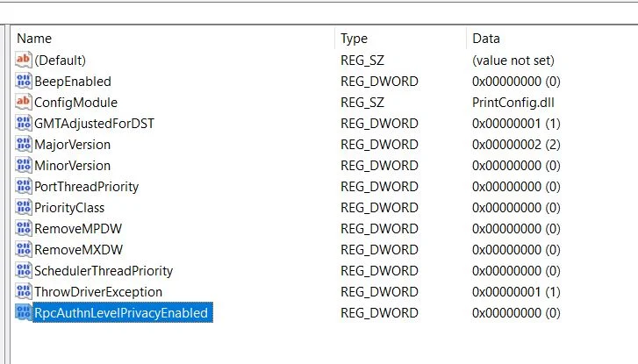Click the '(value not set)' data cell
Image resolution: width=638 pixels, height=364 pixels.
point(513,61)
